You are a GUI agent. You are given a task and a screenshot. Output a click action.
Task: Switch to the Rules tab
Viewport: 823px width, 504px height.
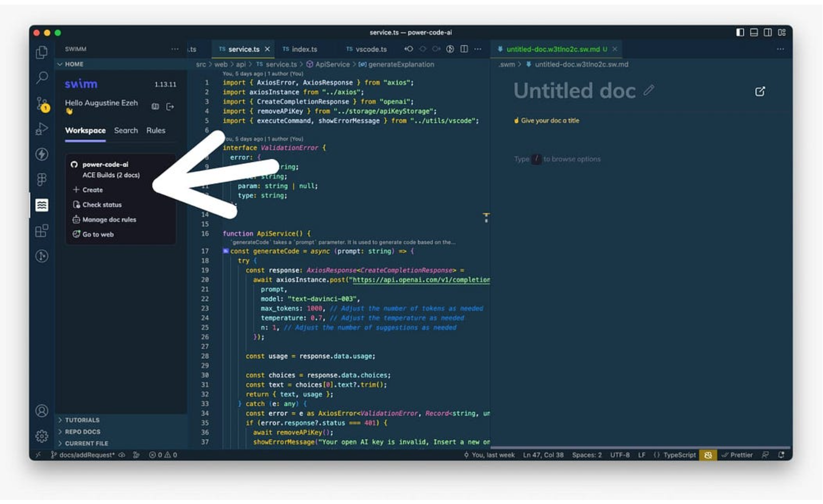(156, 131)
